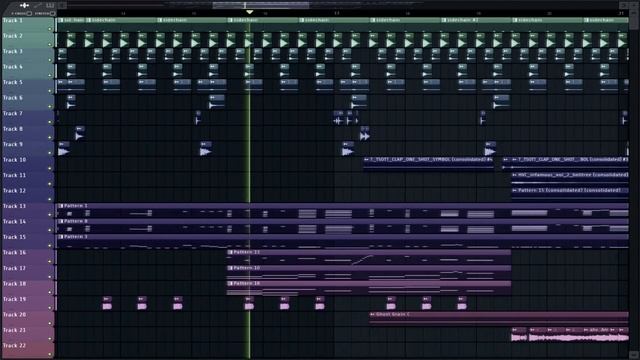Select the Pattern 15 consolidated clip on Track 12

pos(570,195)
